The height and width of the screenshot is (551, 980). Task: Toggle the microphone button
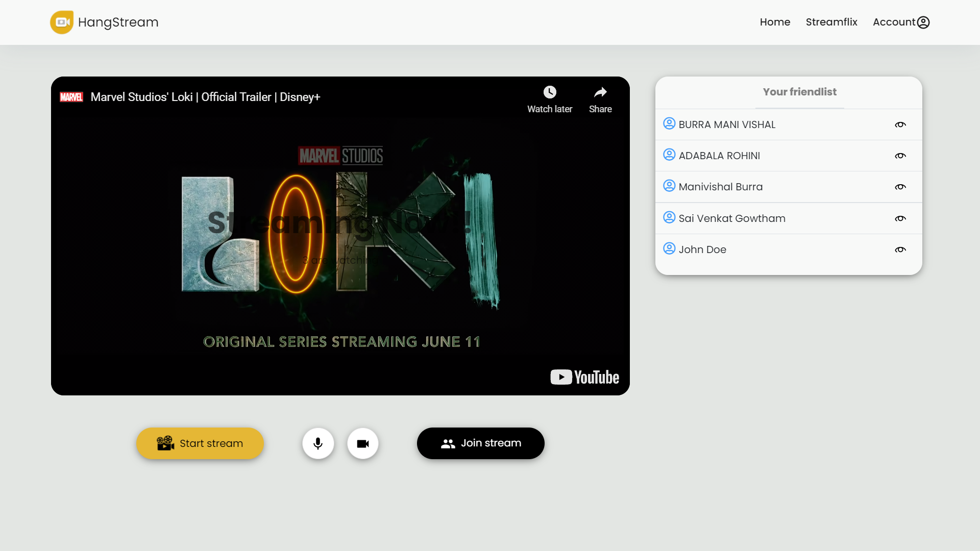318,443
